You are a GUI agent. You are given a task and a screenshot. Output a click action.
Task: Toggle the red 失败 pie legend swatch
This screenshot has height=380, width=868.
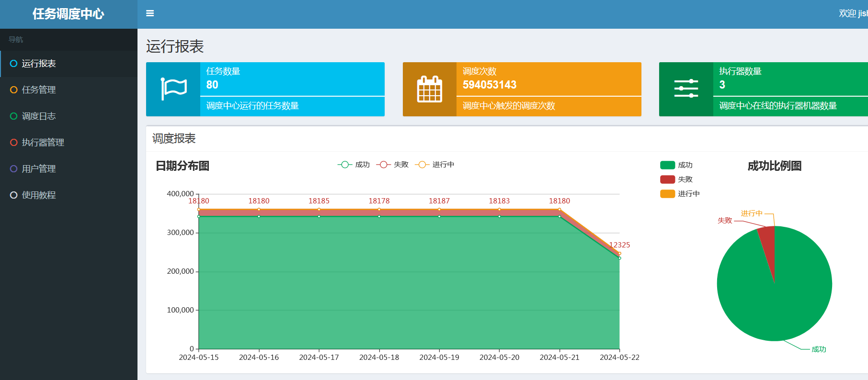[667, 179]
